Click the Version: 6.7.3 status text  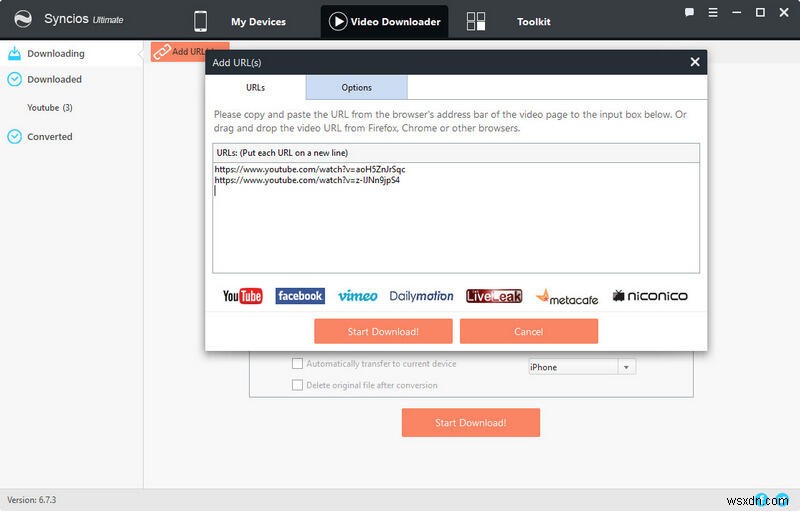tap(32, 500)
